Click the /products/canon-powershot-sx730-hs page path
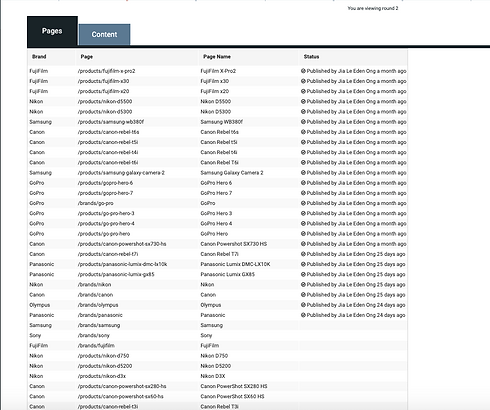This screenshot has height=410, width=490. tap(122, 244)
